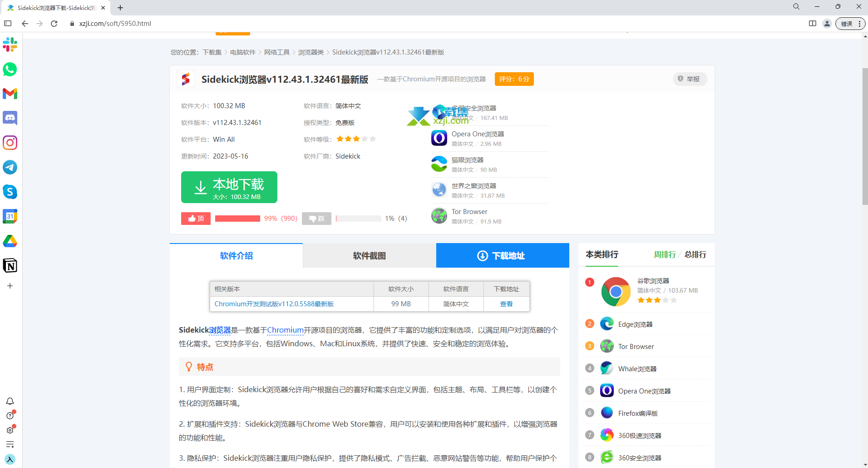The image size is (868, 468).
Task: Open sidebar settings gear
Action: click(10, 430)
